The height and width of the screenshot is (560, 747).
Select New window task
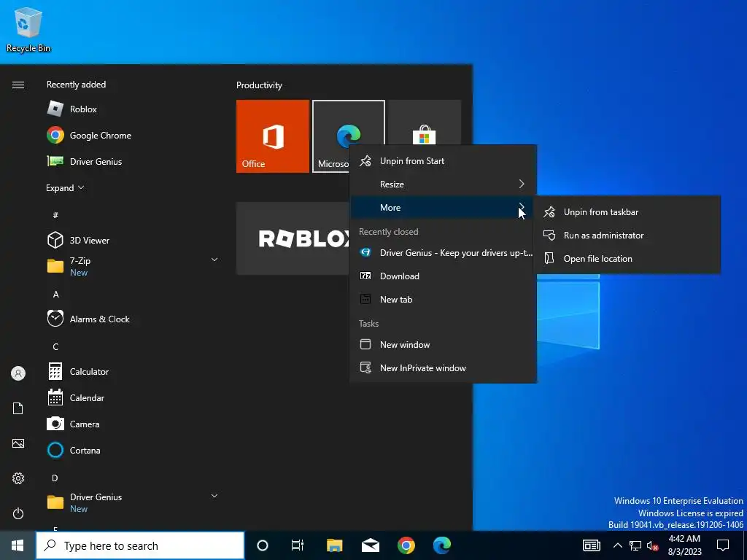click(443, 344)
